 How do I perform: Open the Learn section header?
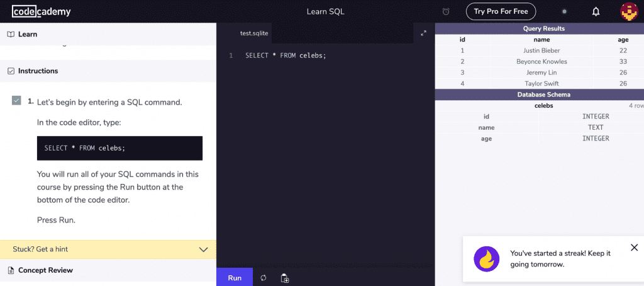click(108, 34)
